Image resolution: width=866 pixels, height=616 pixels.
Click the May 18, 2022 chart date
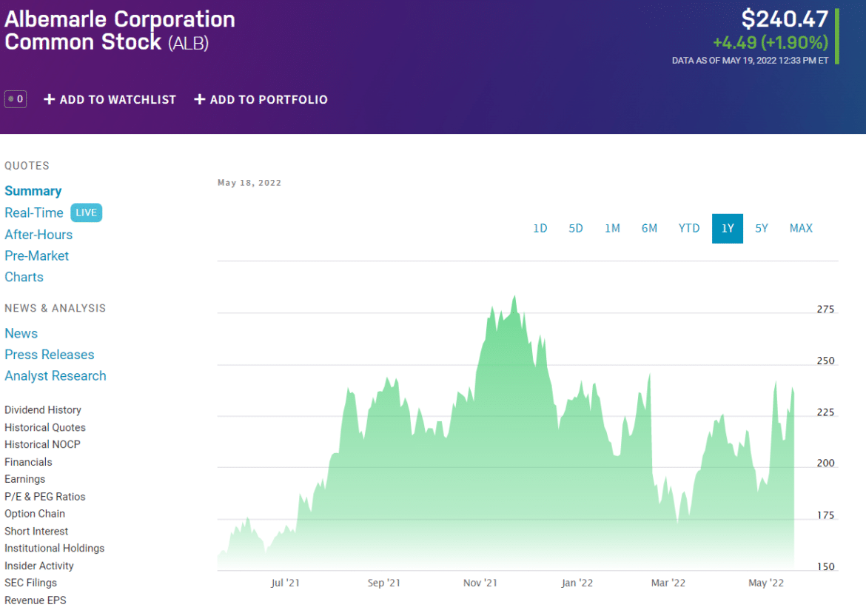(249, 183)
